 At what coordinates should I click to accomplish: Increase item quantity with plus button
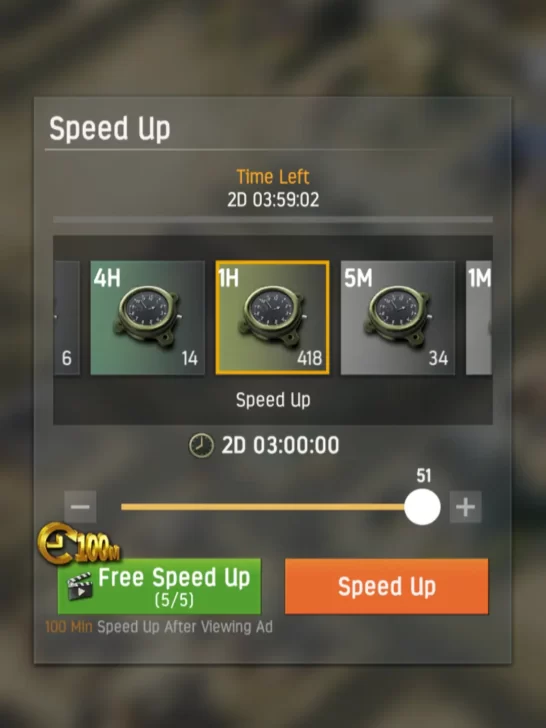[x=465, y=507]
